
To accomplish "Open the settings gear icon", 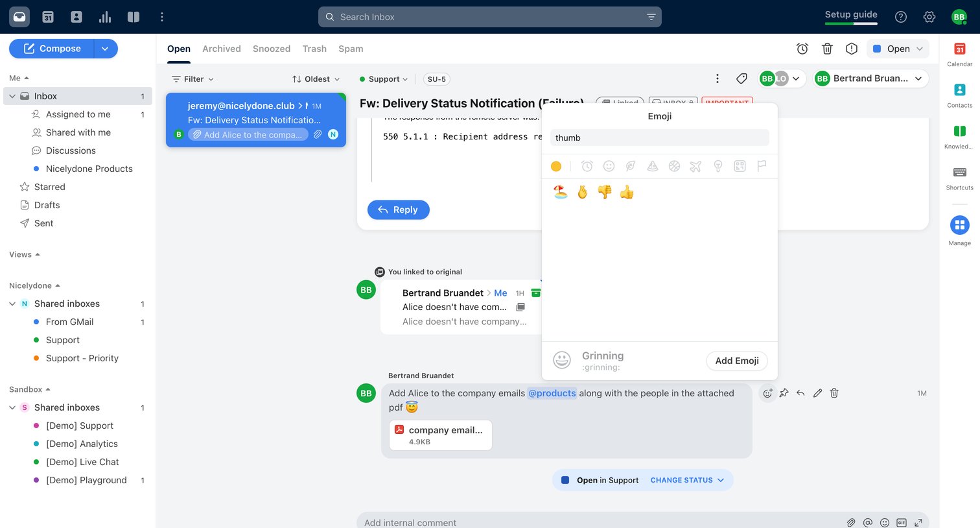I will point(929,17).
